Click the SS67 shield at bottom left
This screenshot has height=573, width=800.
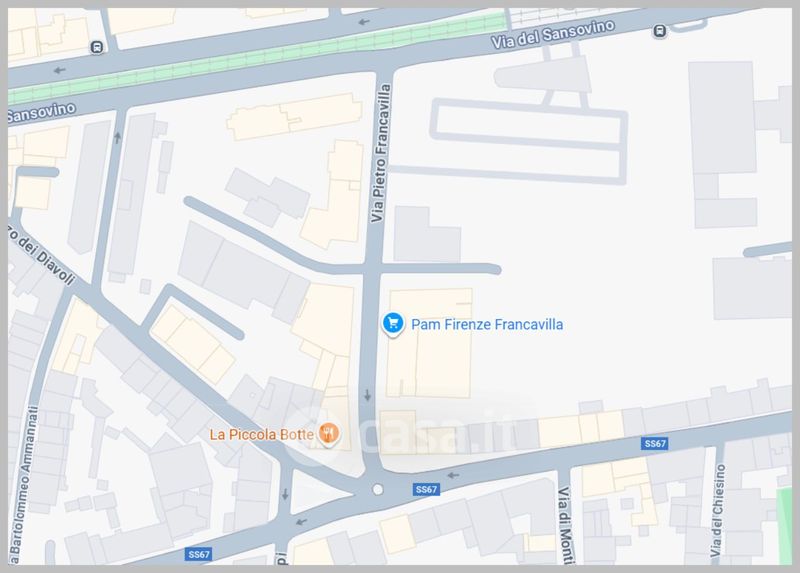(x=199, y=554)
